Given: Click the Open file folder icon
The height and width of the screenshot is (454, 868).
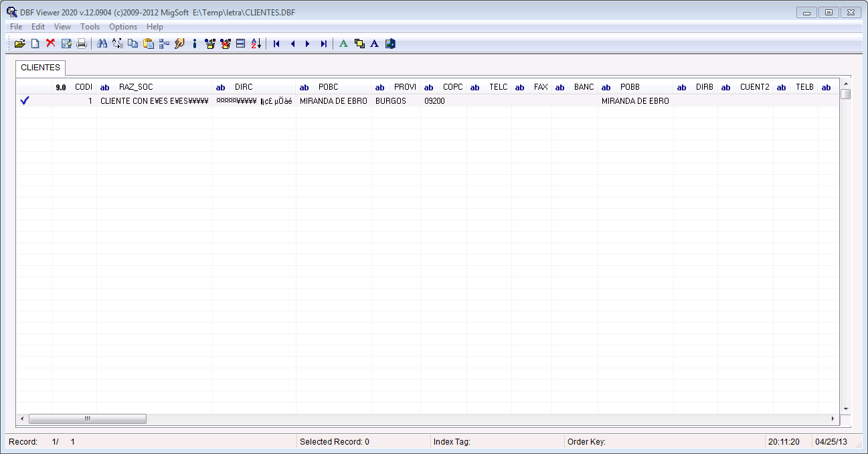Looking at the screenshot, I should 19,44.
